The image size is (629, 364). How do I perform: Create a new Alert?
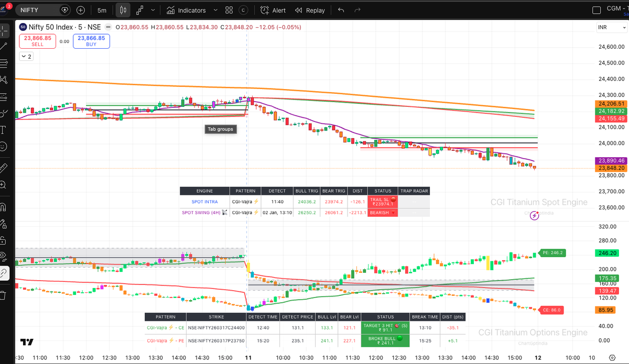pyautogui.click(x=273, y=10)
